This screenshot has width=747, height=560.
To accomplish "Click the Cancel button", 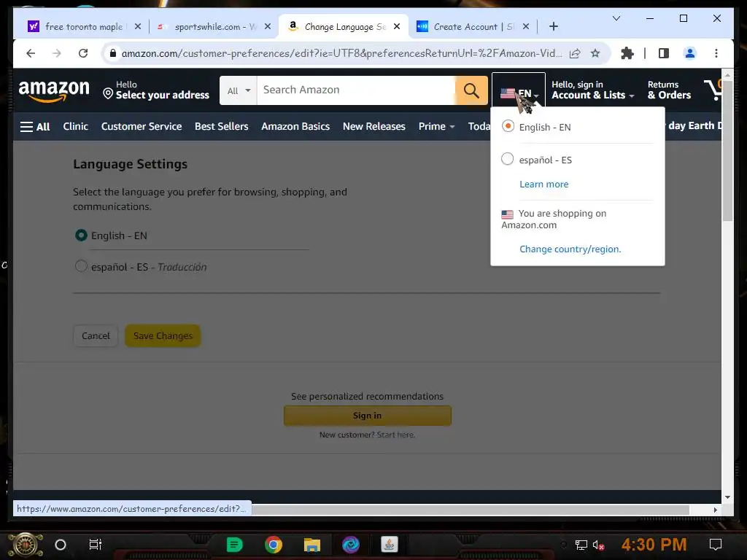I will (96, 335).
